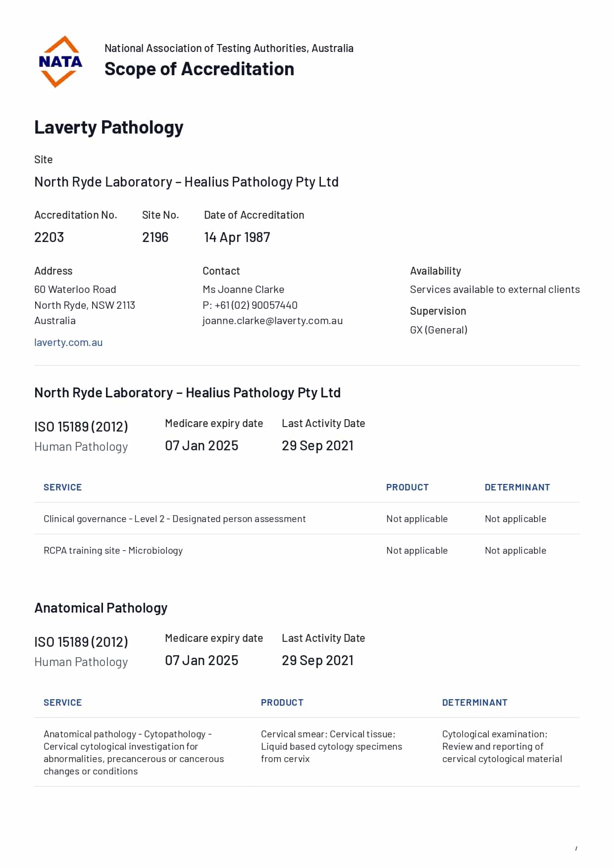Image resolution: width=614 pixels, height=868 pixels.
Task: Click the Cervical cytological investigation service cell
Action: [x=133, y=752]
